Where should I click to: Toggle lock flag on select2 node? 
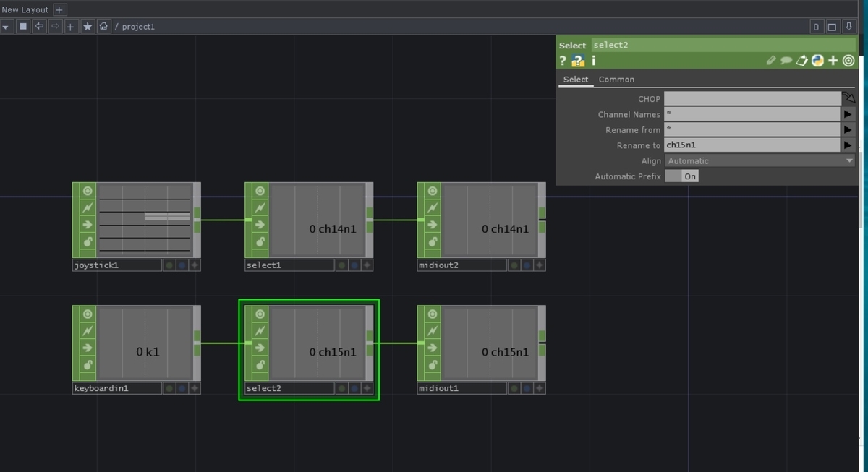coord(260,364)
